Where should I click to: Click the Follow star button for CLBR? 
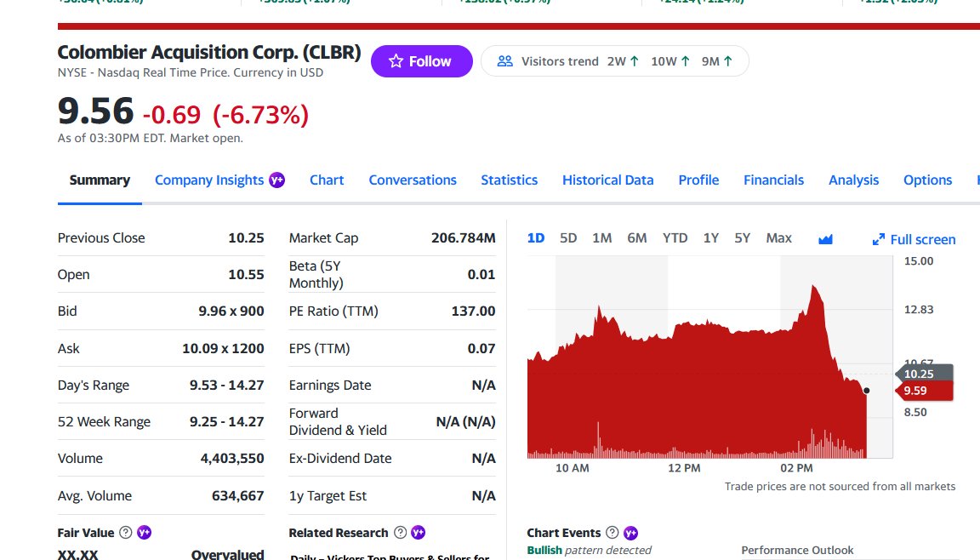pos(421,61)
